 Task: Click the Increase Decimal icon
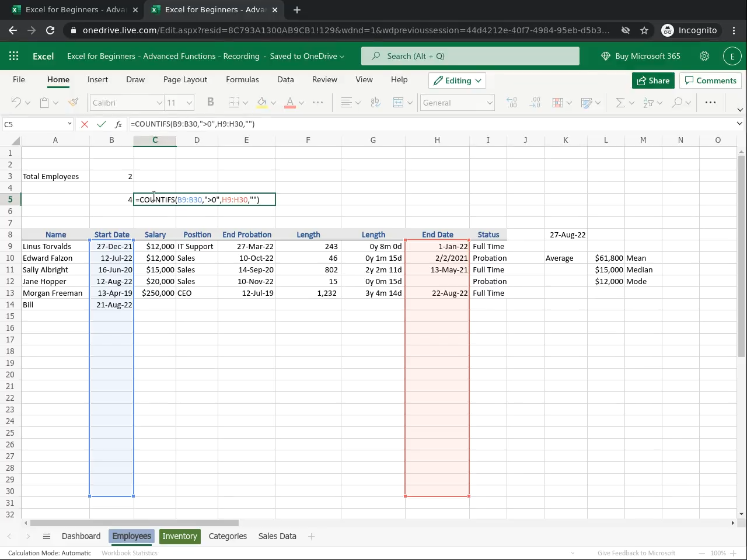(x=512, y=103)
